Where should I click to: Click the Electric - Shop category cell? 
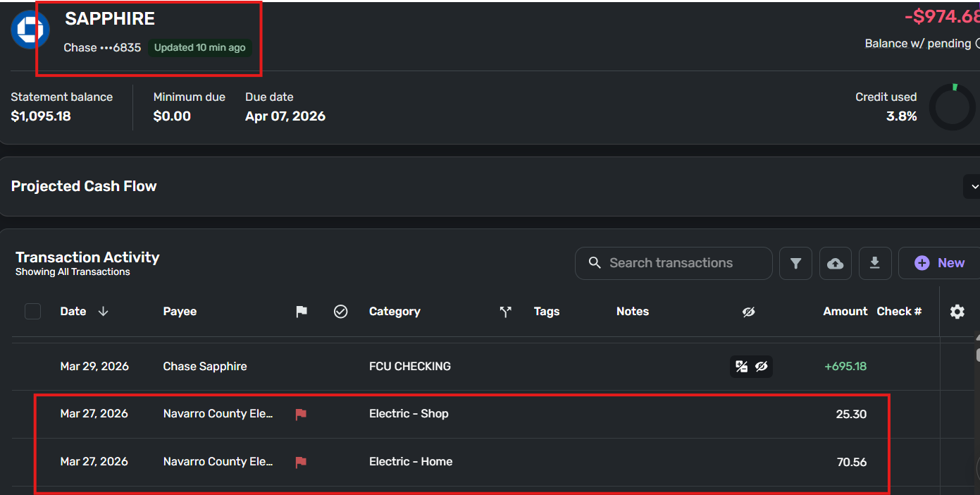point(409,414)
